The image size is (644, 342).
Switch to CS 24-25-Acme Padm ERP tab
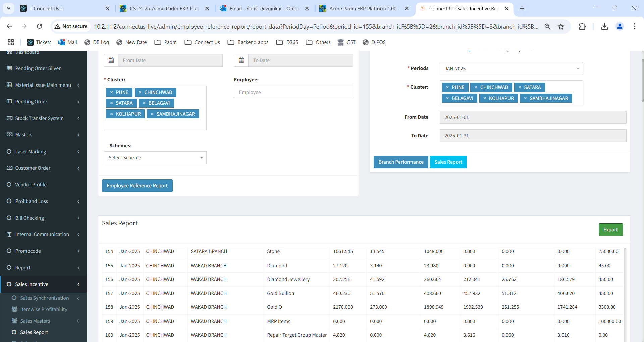(x=164, y=8)
